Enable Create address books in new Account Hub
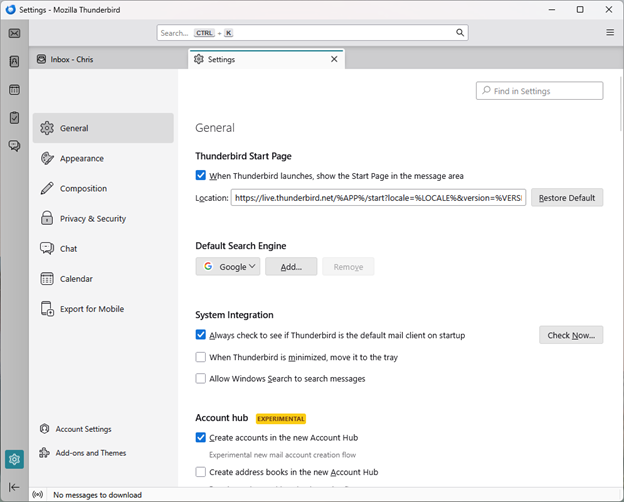The image size is (624, 502). coord(201,472)
